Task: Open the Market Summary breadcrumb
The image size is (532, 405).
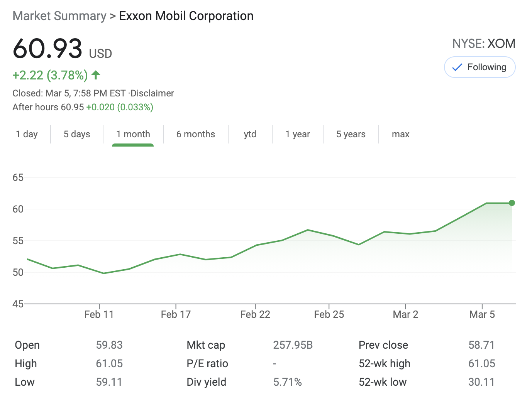Action: 59,16
